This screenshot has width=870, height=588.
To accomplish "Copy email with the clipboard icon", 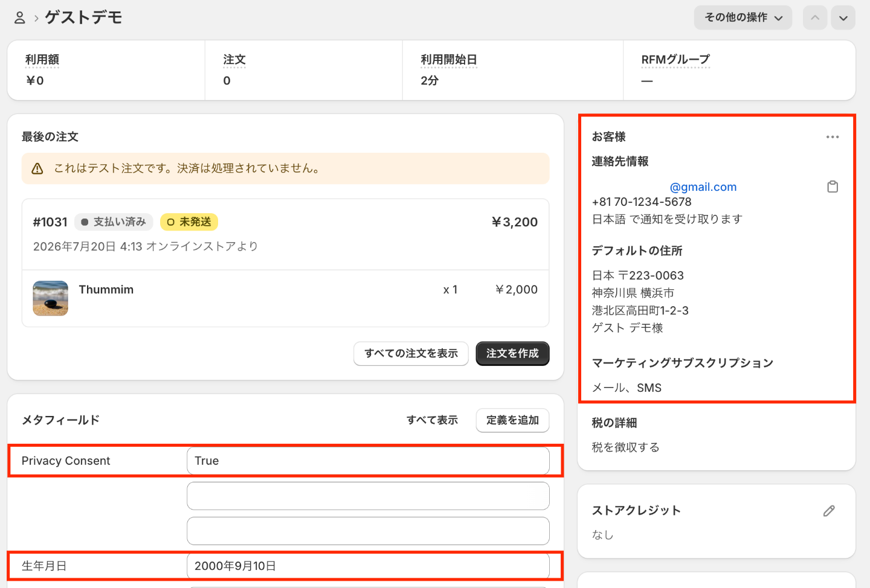I will (x=833, y=187).
